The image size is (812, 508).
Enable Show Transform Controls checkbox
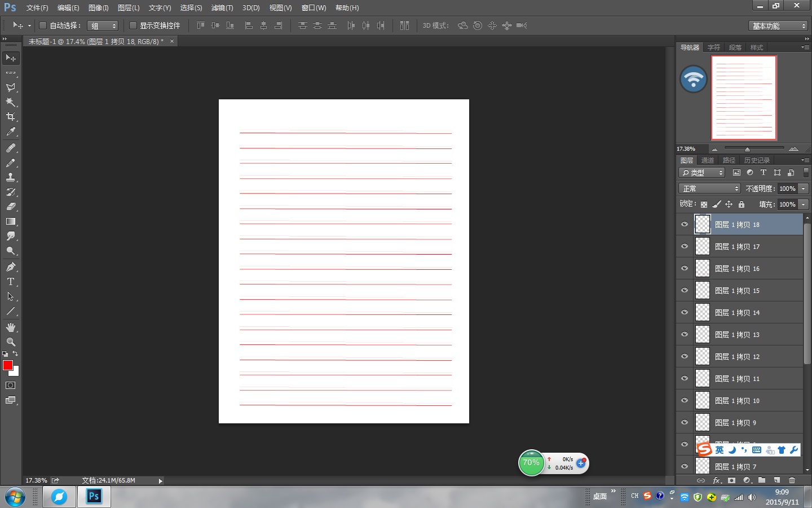click(133, 25)
